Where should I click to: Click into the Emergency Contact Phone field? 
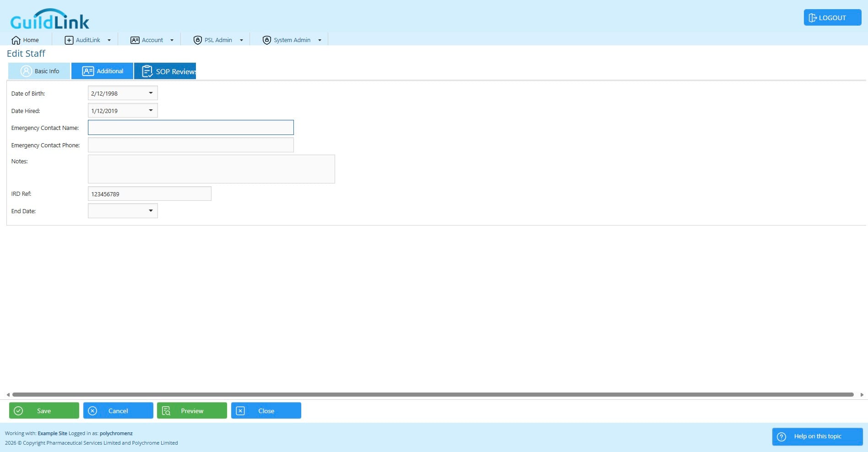(190, 145)
